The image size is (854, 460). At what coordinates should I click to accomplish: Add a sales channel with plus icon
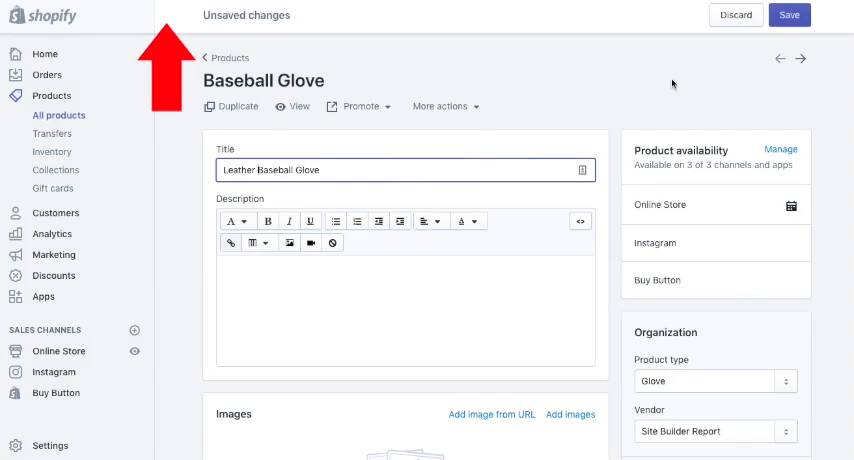135,330
